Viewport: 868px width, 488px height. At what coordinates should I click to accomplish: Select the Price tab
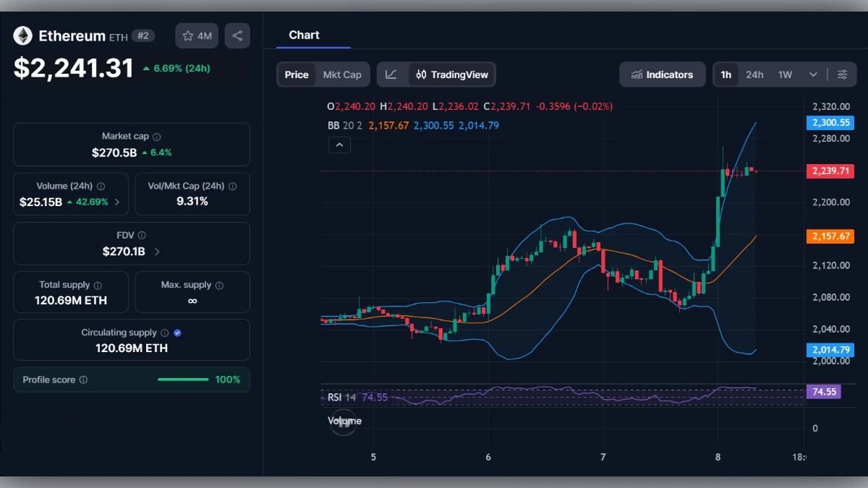click(297, 74)
